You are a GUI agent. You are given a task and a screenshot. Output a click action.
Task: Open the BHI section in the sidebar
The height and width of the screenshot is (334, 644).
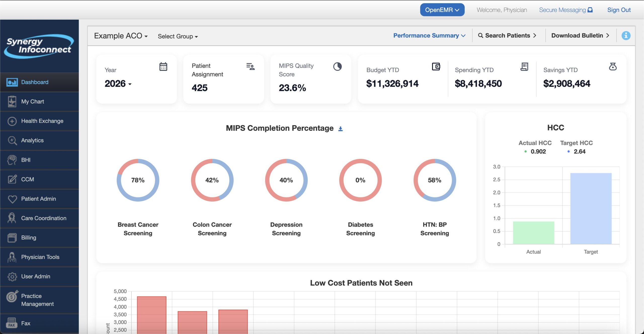(x=26, y=160)
